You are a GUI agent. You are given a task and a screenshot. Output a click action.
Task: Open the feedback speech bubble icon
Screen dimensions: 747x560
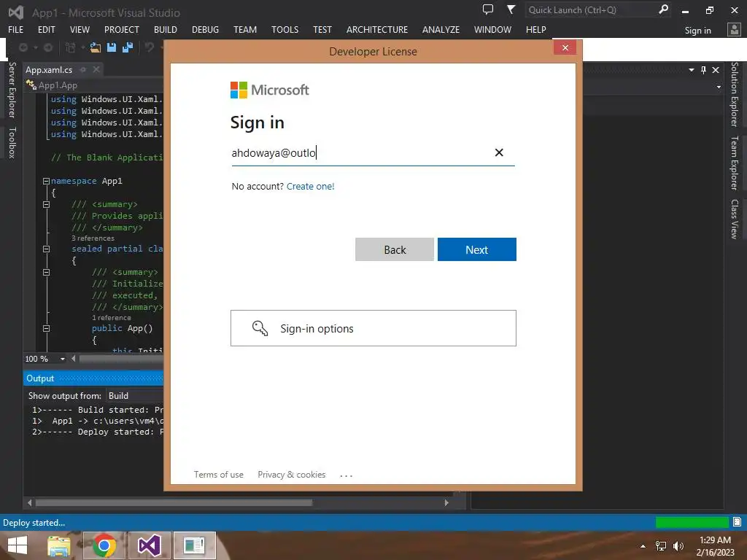click(488, 9)
